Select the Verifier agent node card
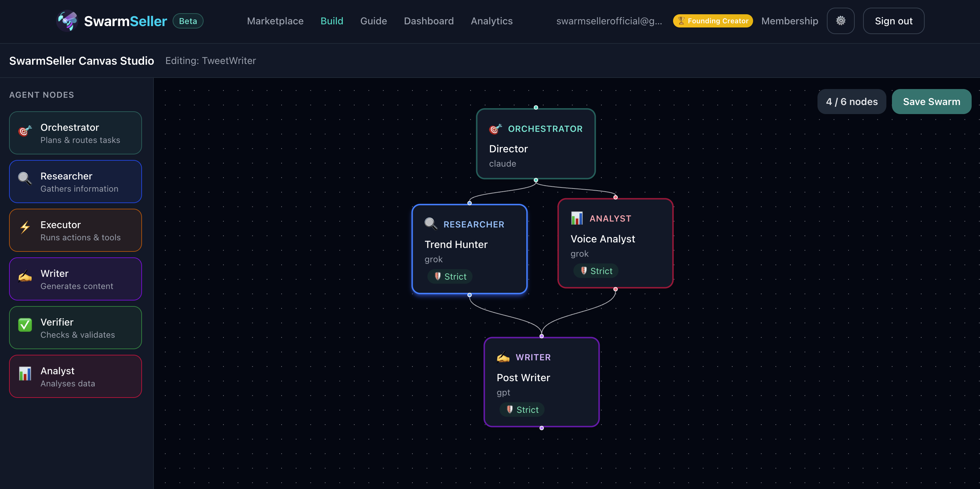This screenshot has height=489, width=980. click(x=75, y=327)
